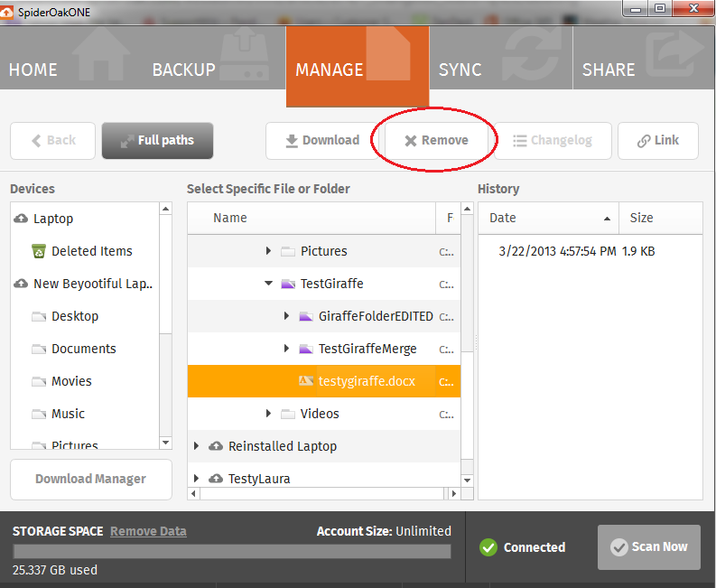716x588 pixels.
Task: Expand the Reinstalled Laptop device
Action: click(x=196, y=446)
